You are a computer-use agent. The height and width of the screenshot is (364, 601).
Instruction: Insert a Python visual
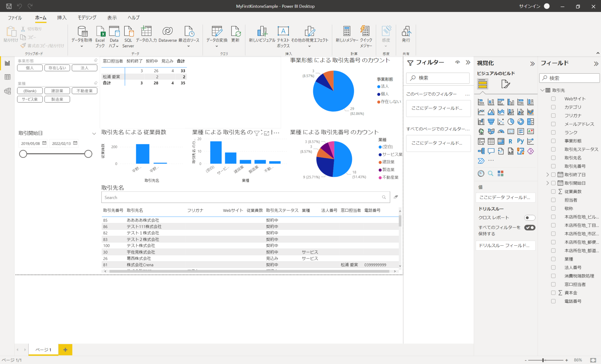click(520, 141)
